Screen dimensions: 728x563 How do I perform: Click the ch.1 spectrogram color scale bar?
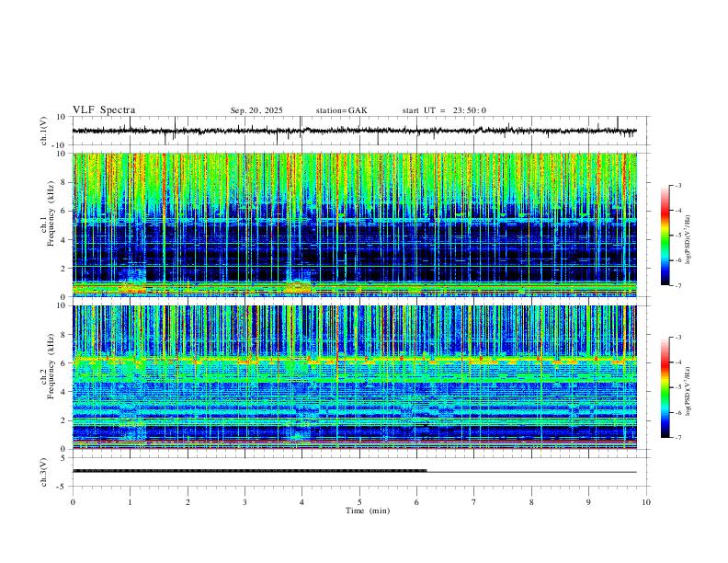pos(665,236)
